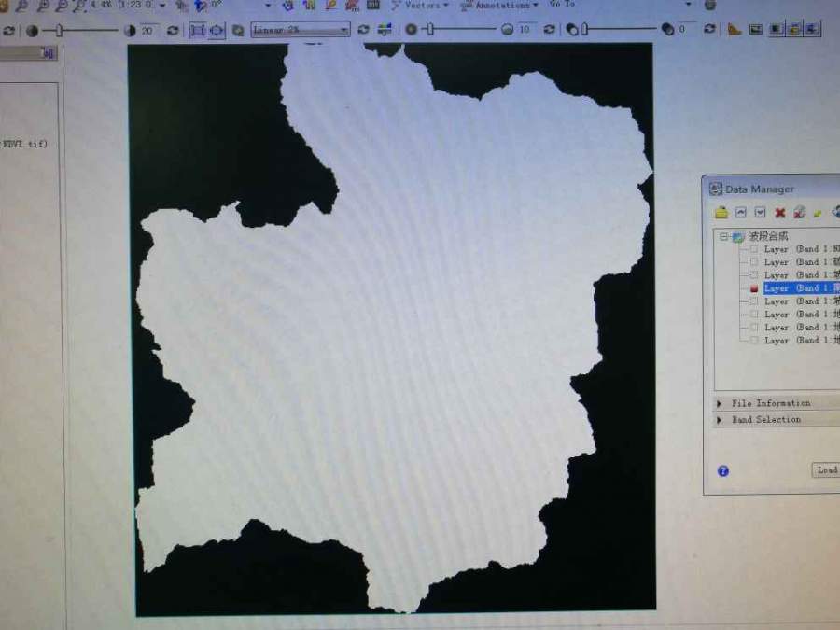
Task: Tick the fifth Layer checkbox under 波段合成
Action: pyautogui.click(x=754, y=301)
